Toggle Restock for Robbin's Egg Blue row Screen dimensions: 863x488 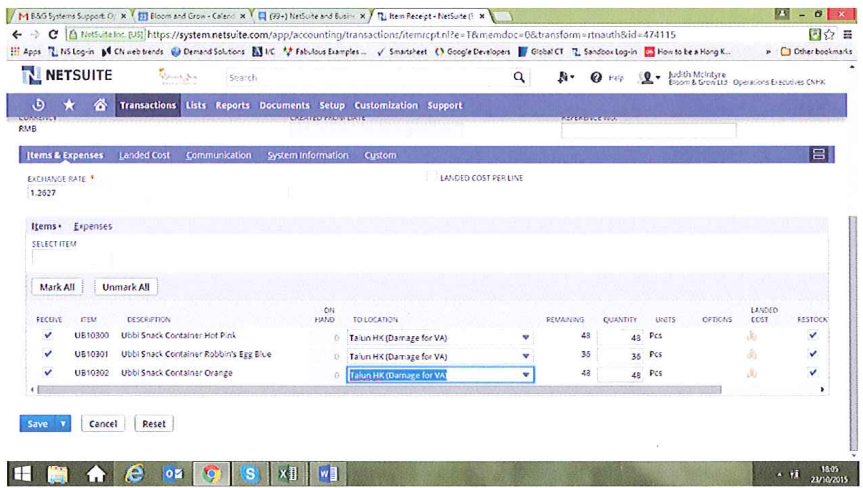(813, 354)
